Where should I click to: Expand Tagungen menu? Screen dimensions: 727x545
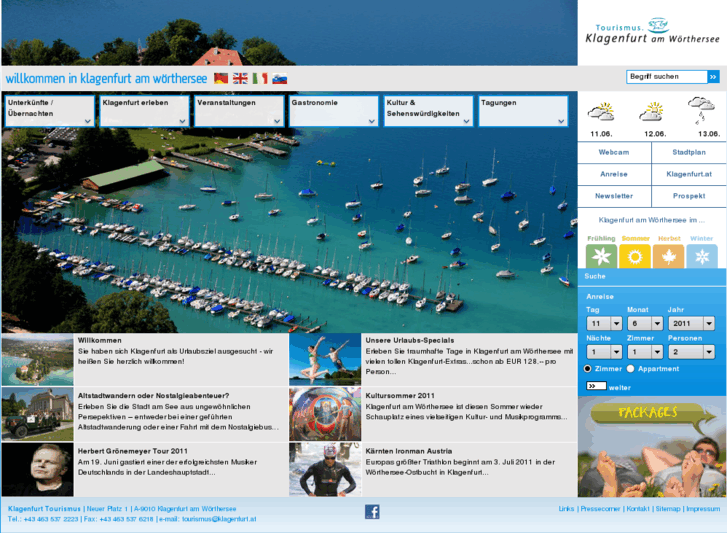(x=523, y=111)
